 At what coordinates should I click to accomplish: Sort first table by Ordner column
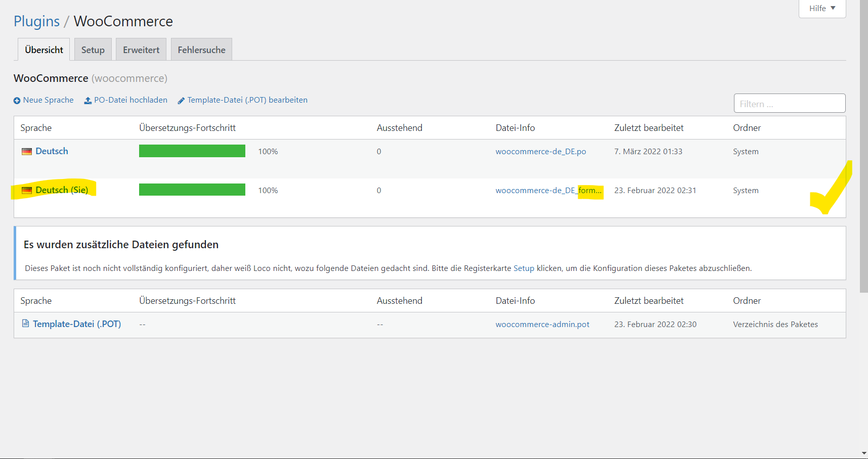coord(747,128)
